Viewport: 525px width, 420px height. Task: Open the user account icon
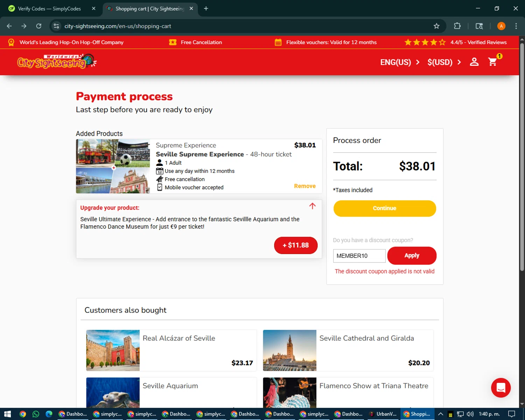(x=474, y=62)
